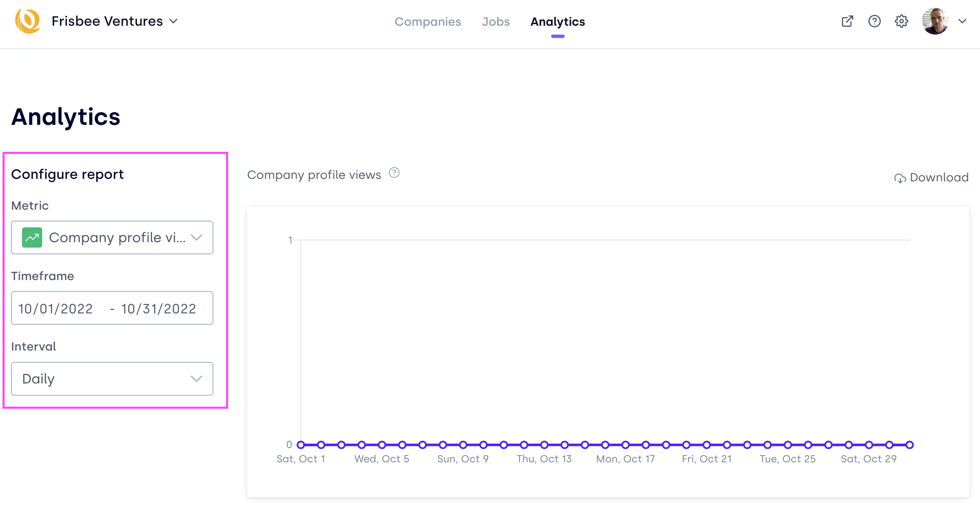The width and height of the screenshot is (980, 518).
Task: Switch to the Companies tab
Action: click(x=428, y=22)
